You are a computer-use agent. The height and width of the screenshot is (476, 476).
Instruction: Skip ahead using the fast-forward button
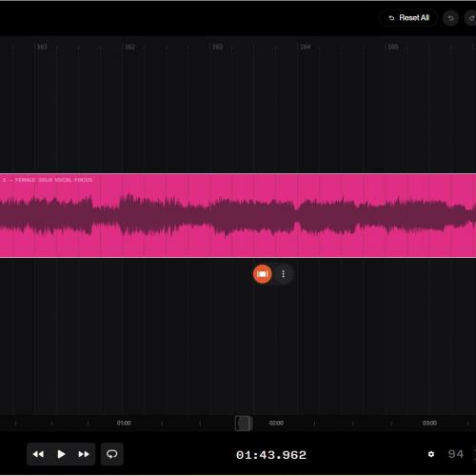[x=84, y=454]
